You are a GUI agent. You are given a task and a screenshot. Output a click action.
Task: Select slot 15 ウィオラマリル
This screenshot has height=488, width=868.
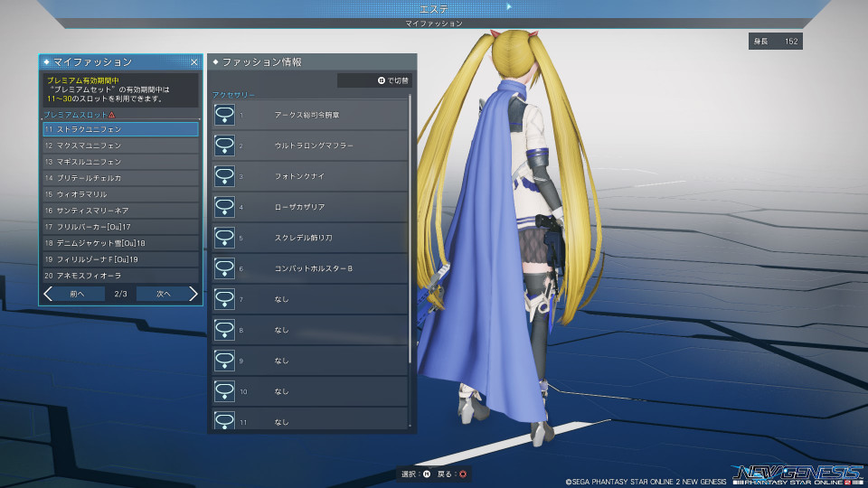[120, 194]
